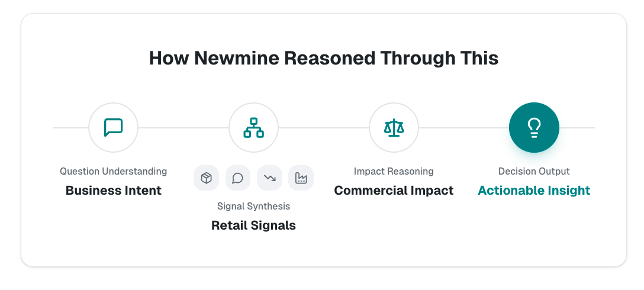The width and height of the screenshot is (644, 290).
Task: Click timeline line between Signal Synthesis and Impact Reasoning
Action: (324, 127)
